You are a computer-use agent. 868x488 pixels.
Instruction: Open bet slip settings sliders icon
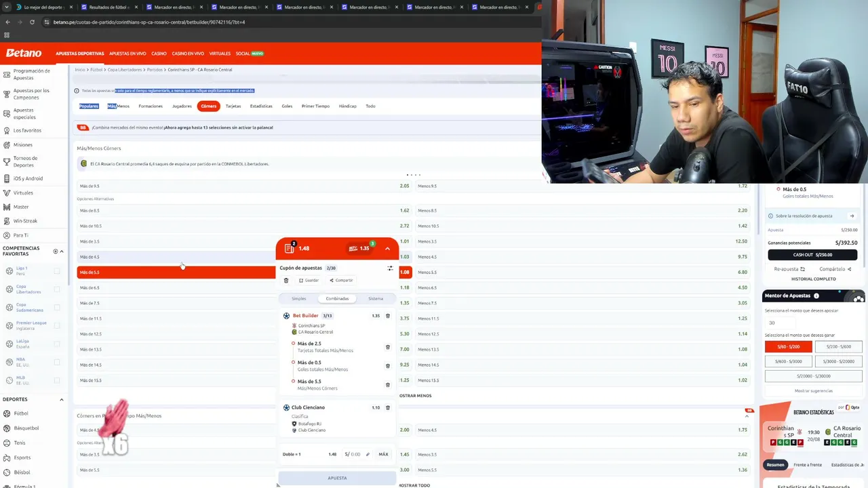[x=390, y=268]
